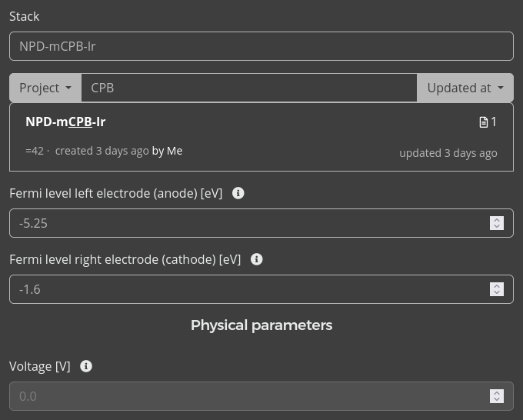Click the "by Me" author link
Image resolution: width=523 pixels, height=420 pixels.
[167, 151]
